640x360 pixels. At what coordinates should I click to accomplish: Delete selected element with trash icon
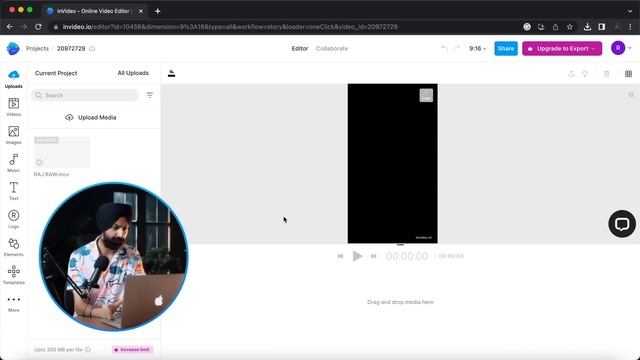pos(607,73)
